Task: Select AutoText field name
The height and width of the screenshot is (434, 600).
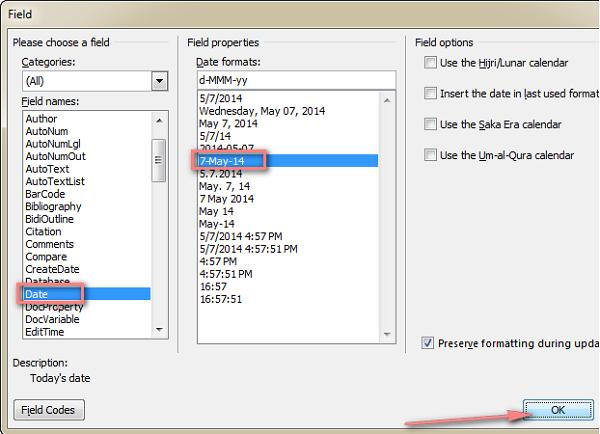Action: pyautogui.click(x=87, y=169)
